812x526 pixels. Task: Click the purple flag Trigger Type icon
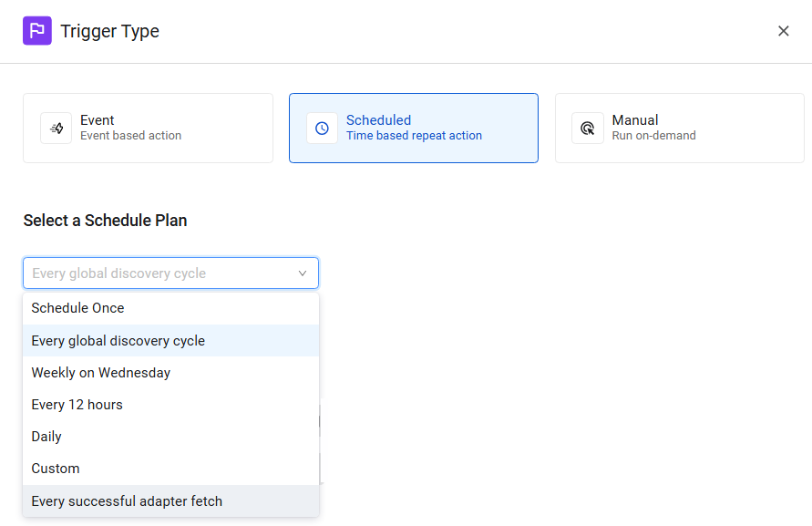pyautogui.click(x=37, y=31)
